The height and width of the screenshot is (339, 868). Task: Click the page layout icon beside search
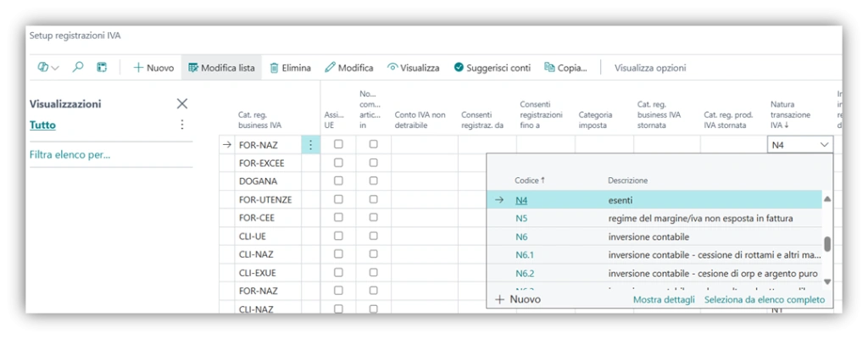pos(102,68)
